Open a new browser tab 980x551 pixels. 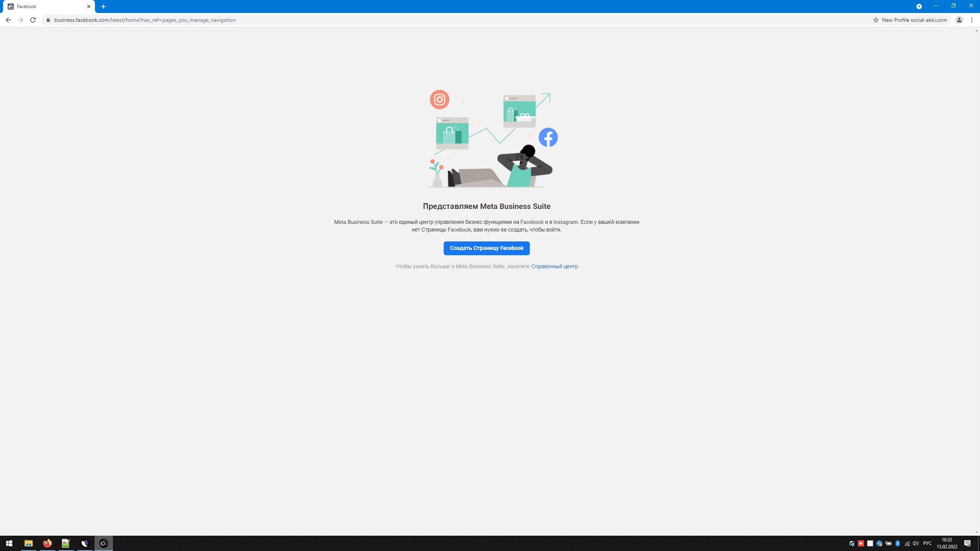[x=103, y=7]
